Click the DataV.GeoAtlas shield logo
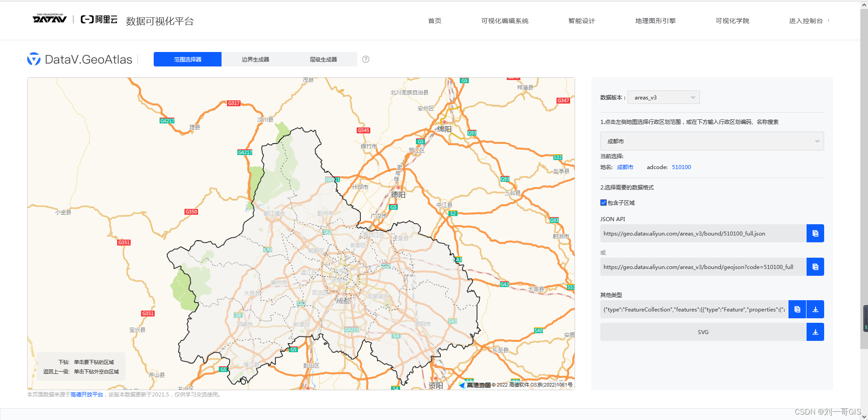 click(34, 59)
